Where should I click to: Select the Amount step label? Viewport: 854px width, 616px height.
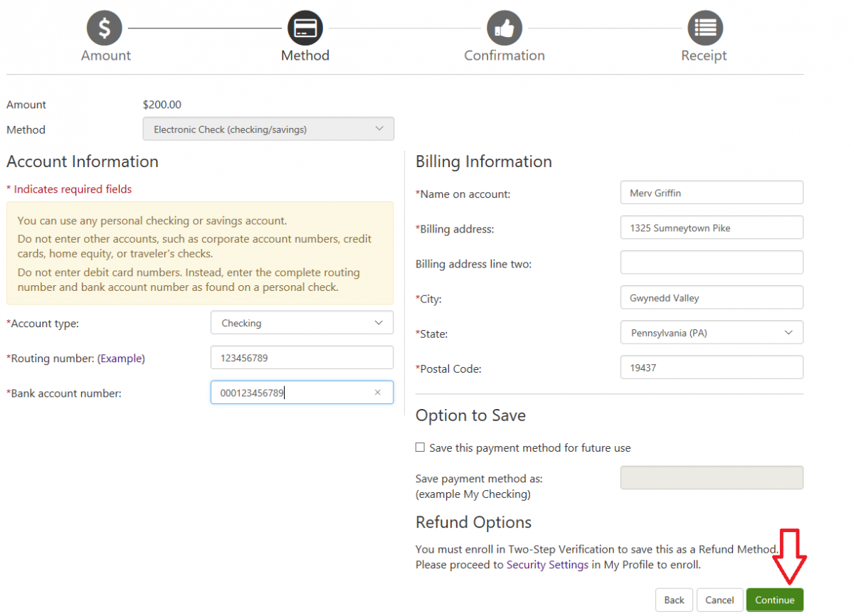point(106,55)
